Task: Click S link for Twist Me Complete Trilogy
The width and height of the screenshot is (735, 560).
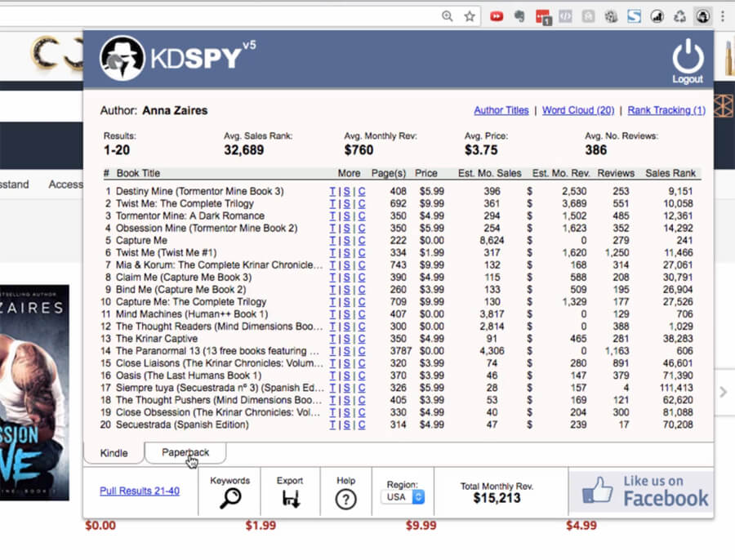Action: pyautogui.click(x=346, y=203)
